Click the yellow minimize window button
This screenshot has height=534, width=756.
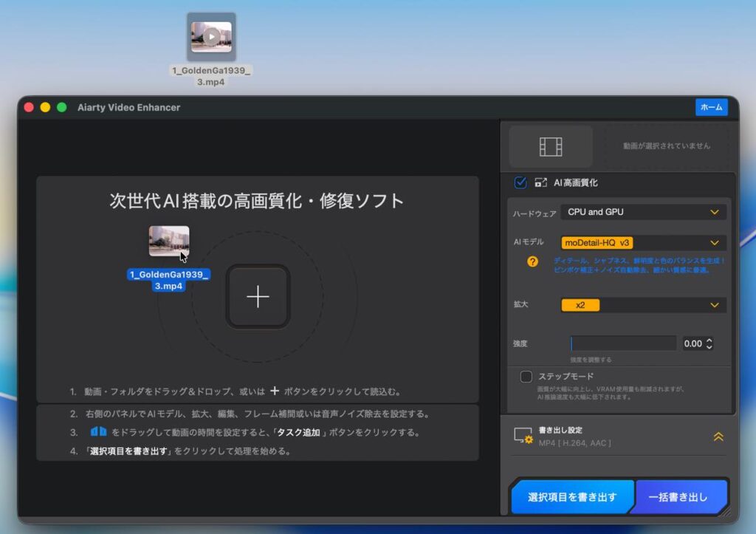45,107
